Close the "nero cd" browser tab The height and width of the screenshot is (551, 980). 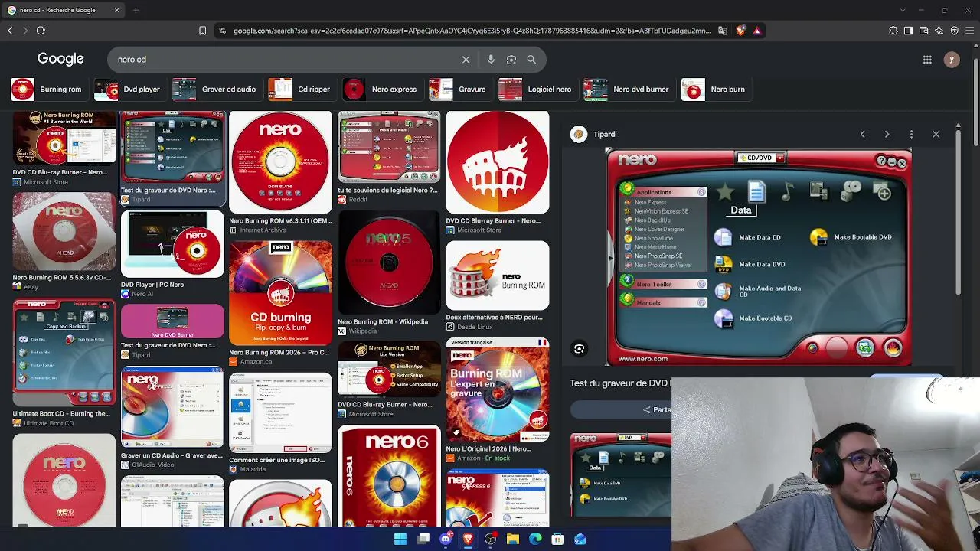117,10
